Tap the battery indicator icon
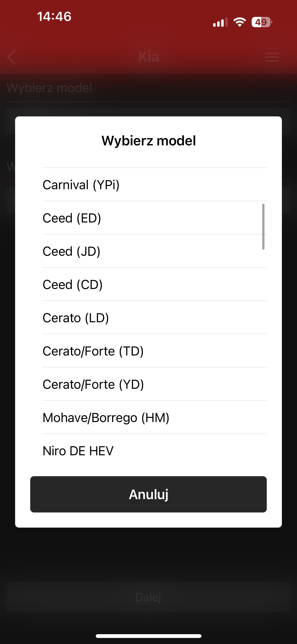This screenshot has height=644, width=297. 261,22
